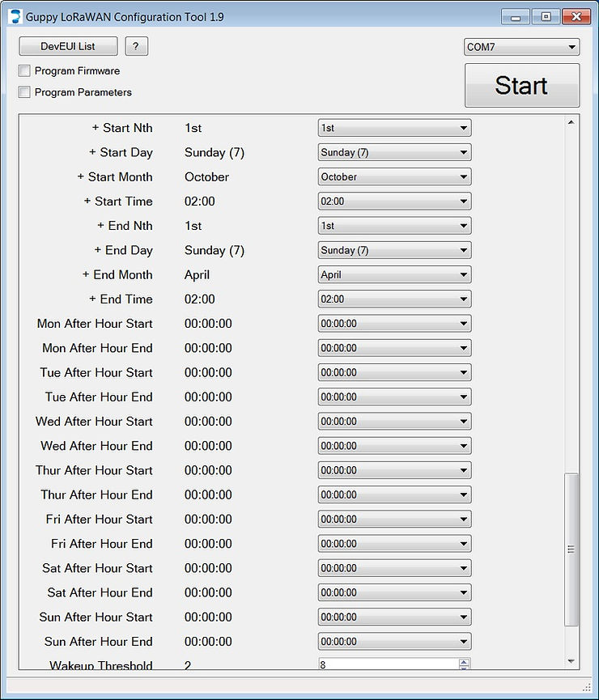Open Sat After Hour Start dropdown
599x700 pixels.
tap(394, 568)
